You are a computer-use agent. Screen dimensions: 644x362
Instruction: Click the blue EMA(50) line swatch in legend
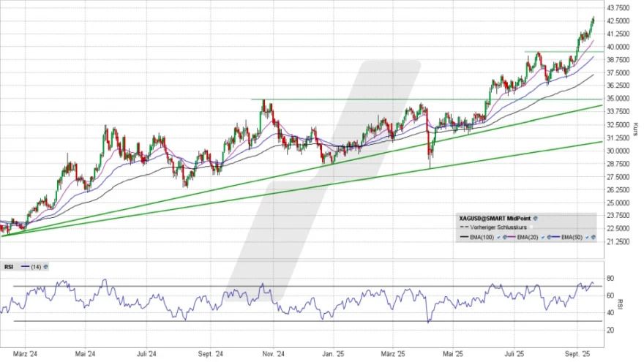point(555,238)
